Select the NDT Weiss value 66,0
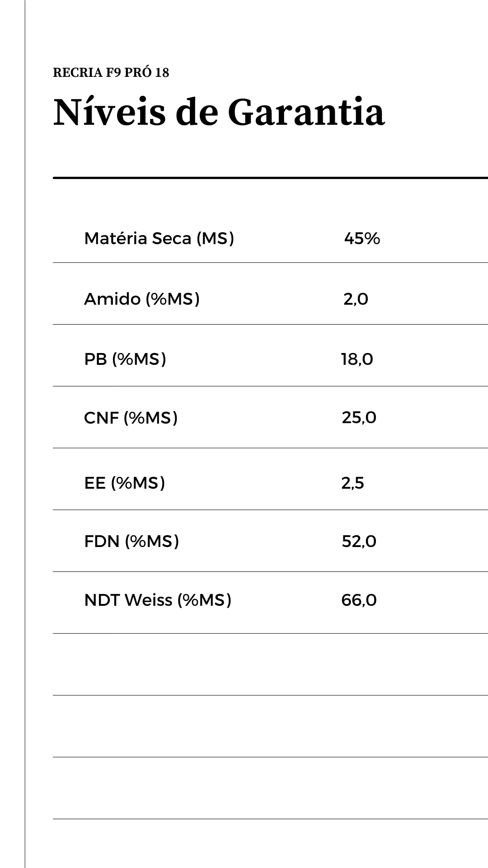The height and width of the screenshot is (868, 488). (x=359, y=600)
